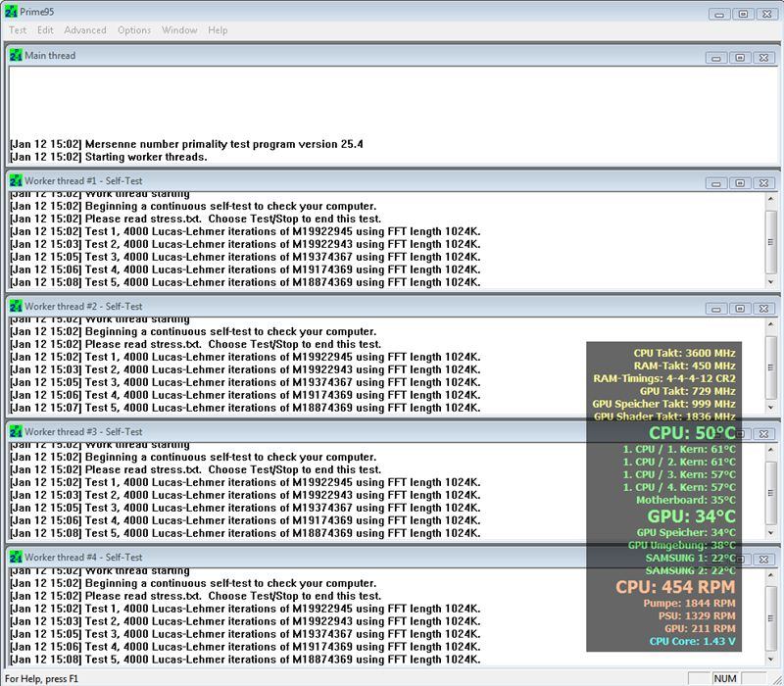Click the 'RAM-Timings: 4-4-4-12 CR2' overlay reading
The width and height of the screenshot is (784, 686).
[664, 378]
